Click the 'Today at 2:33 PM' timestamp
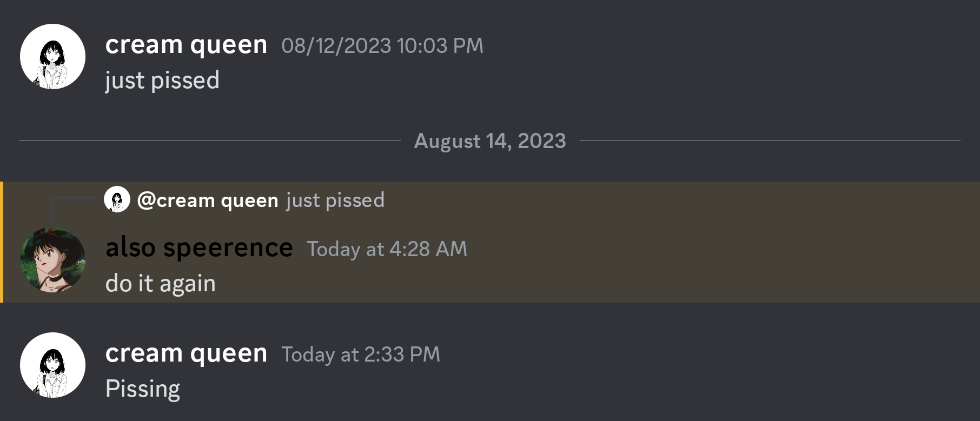 pyautogui.click(x=360, y=355)
